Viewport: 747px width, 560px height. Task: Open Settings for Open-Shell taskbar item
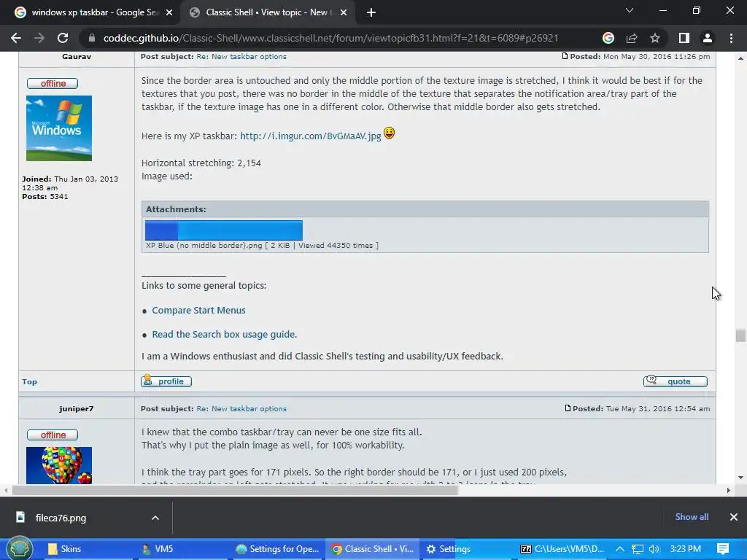[277, 549]
